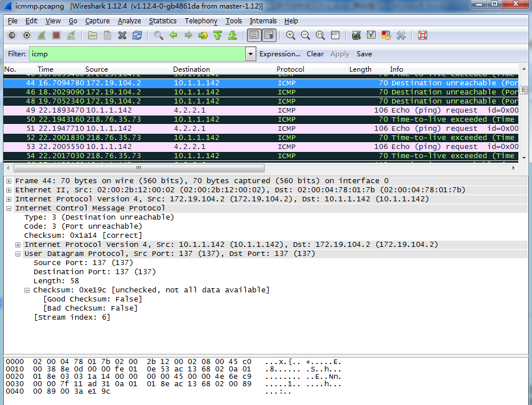The image size is (532, 405).
Task: Expand the Ethernet II tree node
Action: [9, 191]
